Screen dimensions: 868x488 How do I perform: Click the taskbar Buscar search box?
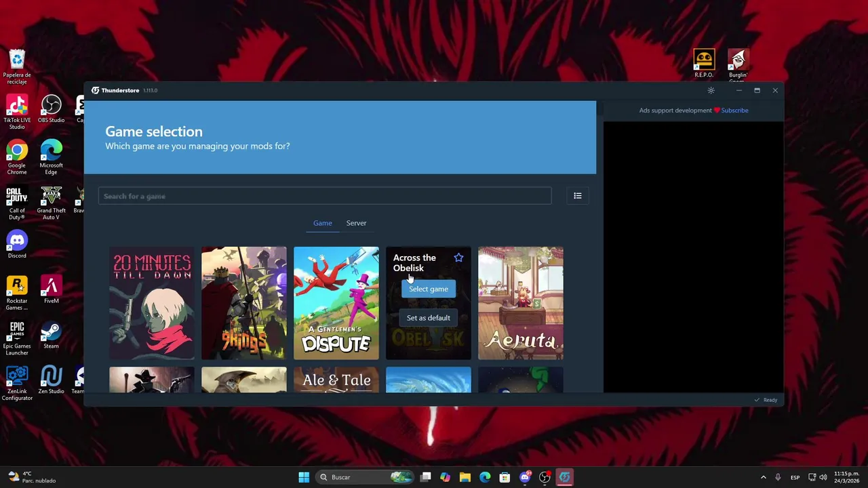[x=366, y=477]
